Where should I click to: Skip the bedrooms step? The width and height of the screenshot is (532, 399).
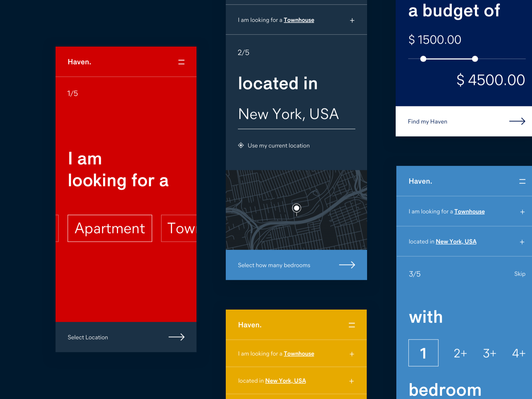coord(519,274)
